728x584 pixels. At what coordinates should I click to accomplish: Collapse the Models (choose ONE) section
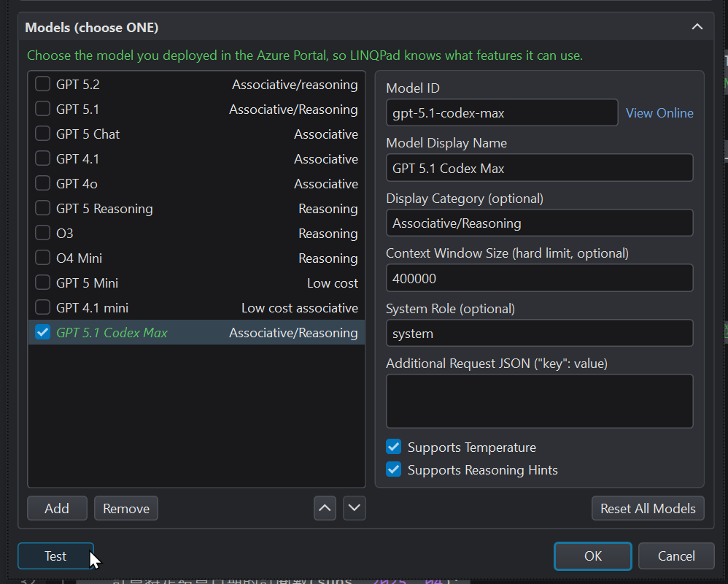(697, 27)
